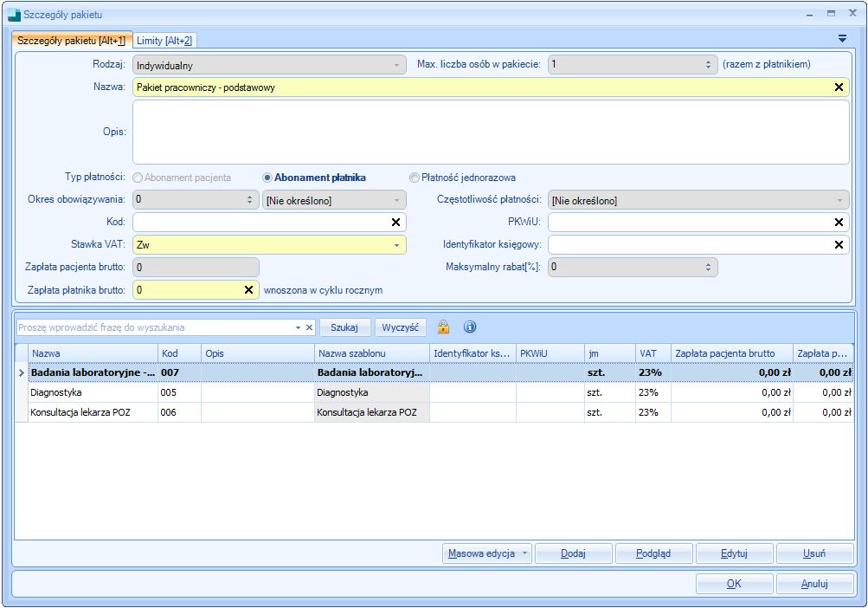Select Konsultacja lekarza POZ name cell
The height and width of the screenshot is (608, 868).
tap(93, 412)
